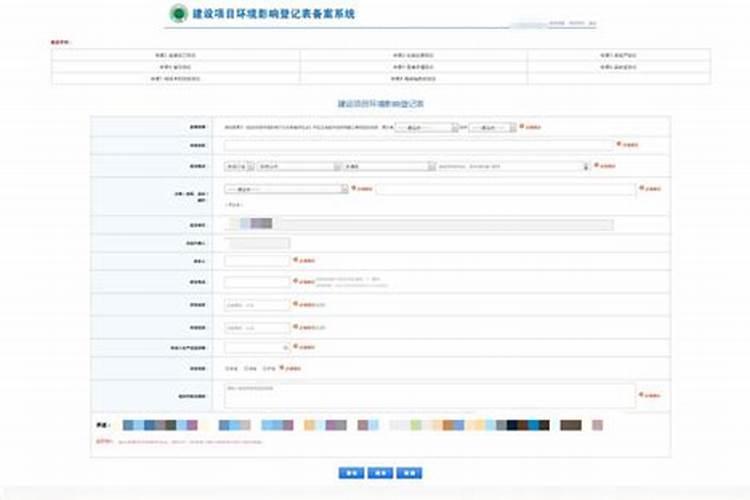Click the required marker beside the project name field
Screen dimensions: 750x500
(619, 144)
